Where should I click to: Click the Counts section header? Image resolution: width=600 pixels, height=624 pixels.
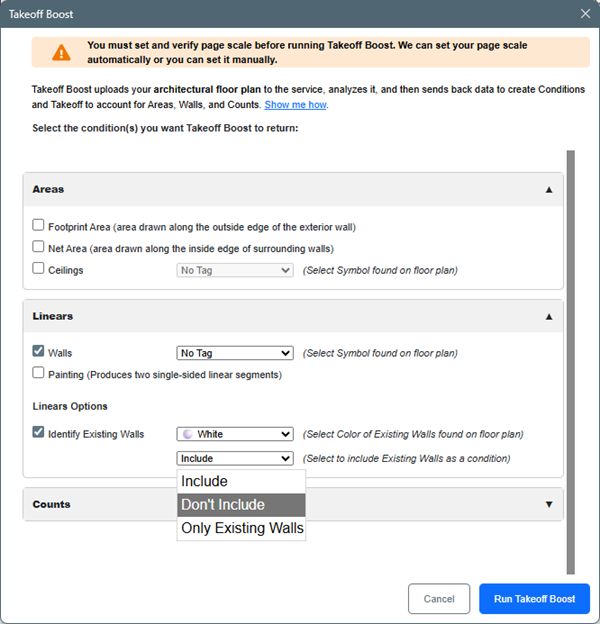(293, 504)
